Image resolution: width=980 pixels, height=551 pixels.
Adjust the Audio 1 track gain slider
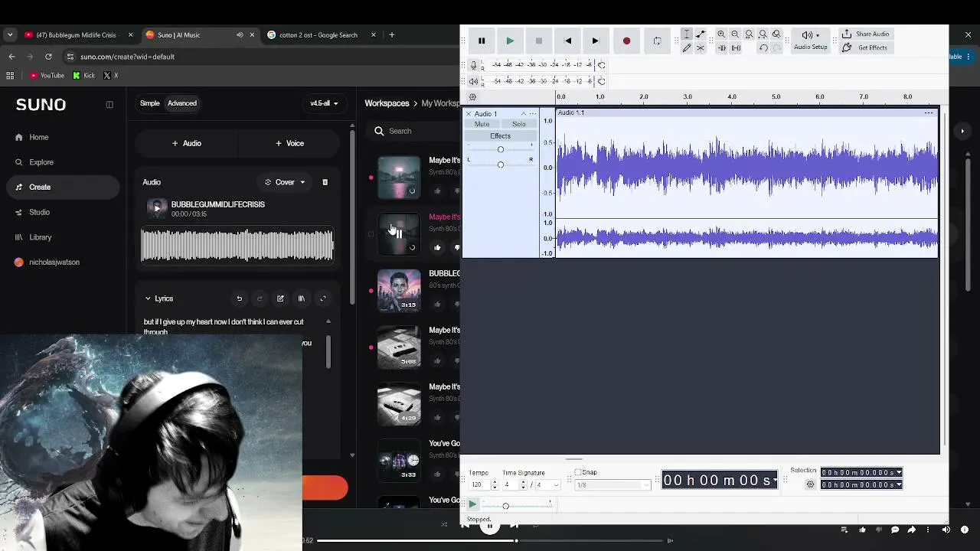coord(501,149)
